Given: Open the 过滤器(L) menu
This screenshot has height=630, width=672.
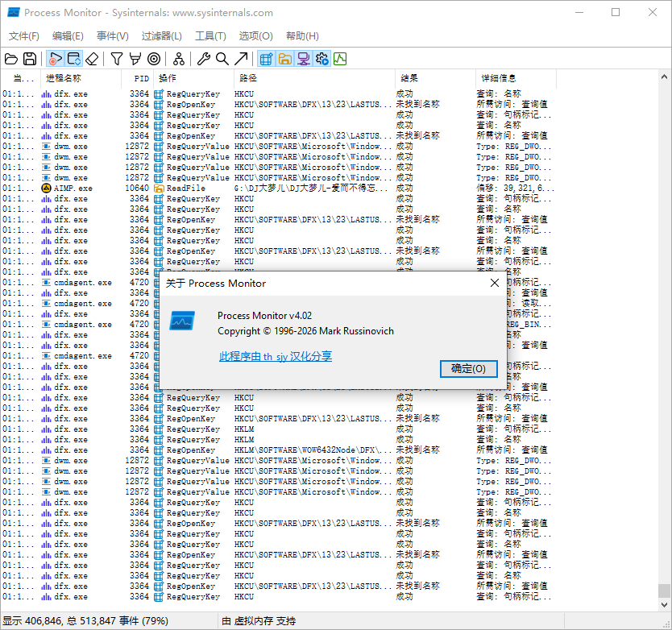Looking at the screenshot, I should point(162,36).
